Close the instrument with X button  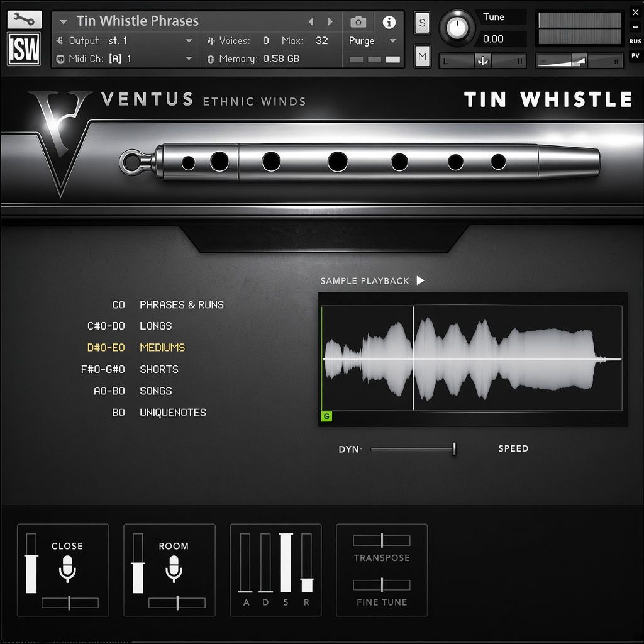(635, 13)
